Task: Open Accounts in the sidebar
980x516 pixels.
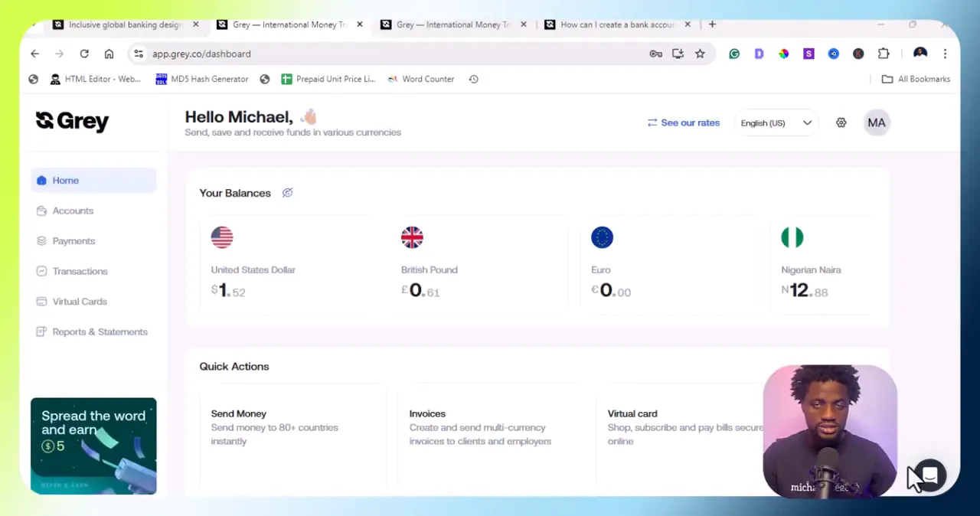Action: [x=73, y=211]
